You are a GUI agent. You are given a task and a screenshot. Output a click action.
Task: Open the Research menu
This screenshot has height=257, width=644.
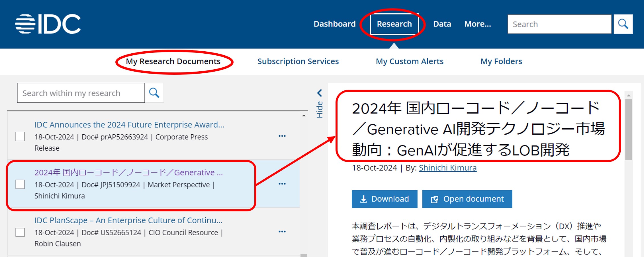(394, 24)
